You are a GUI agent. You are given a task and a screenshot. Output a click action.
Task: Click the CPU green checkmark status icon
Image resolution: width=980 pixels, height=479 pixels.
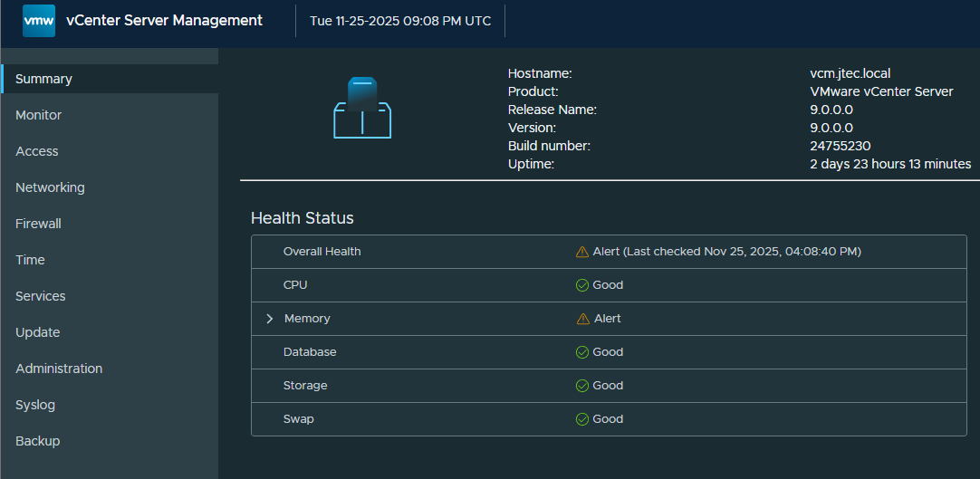coord(581,285)
